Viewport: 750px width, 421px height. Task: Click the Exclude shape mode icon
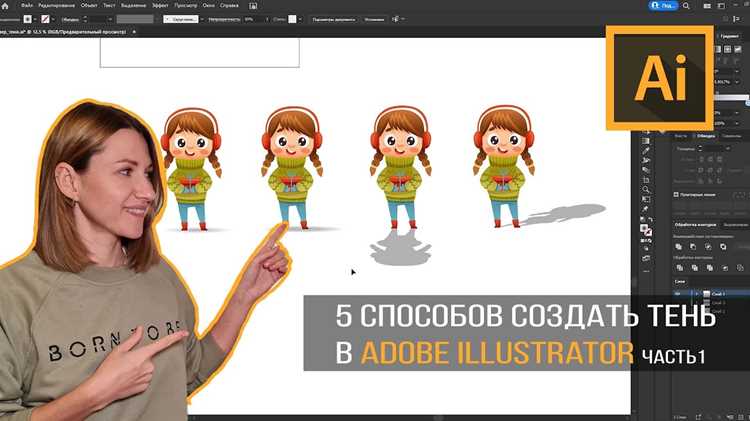point(723,247)
